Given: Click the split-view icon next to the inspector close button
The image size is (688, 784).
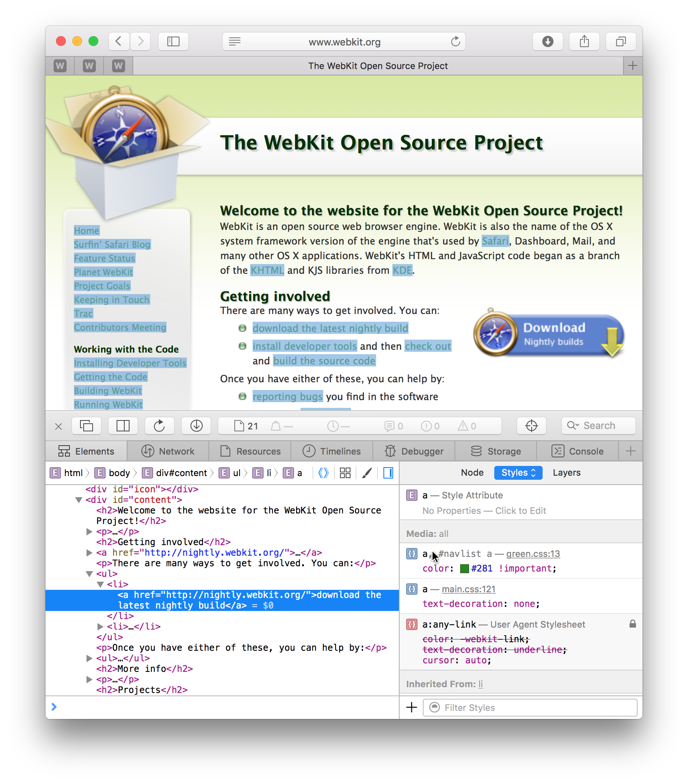Looking at the screenshot, I should (123, 426).
